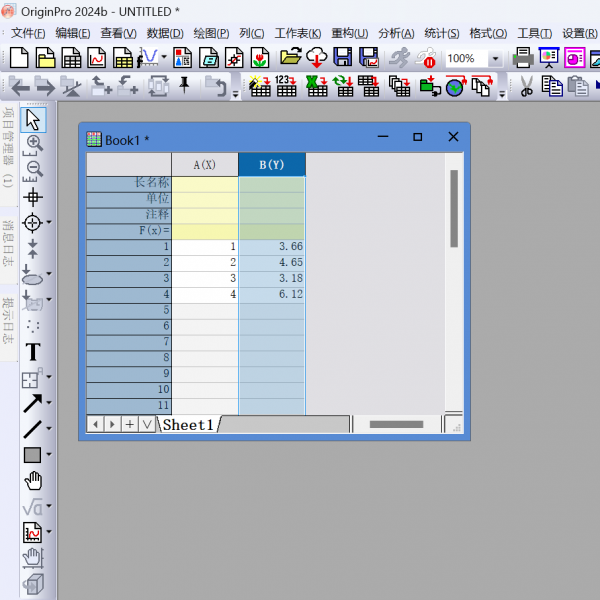
Task: Select the Pointer tool
Action: (33, 120)
